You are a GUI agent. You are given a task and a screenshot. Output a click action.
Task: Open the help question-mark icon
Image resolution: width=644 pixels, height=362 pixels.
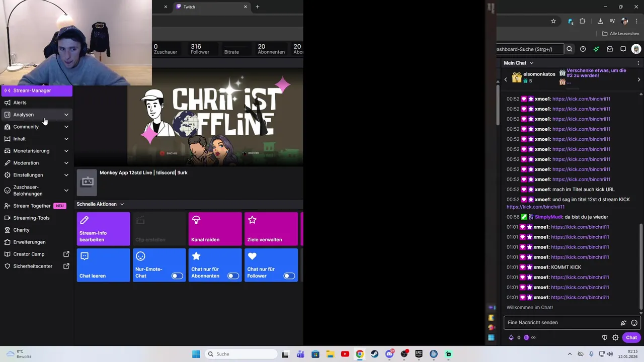coord(583,49)
